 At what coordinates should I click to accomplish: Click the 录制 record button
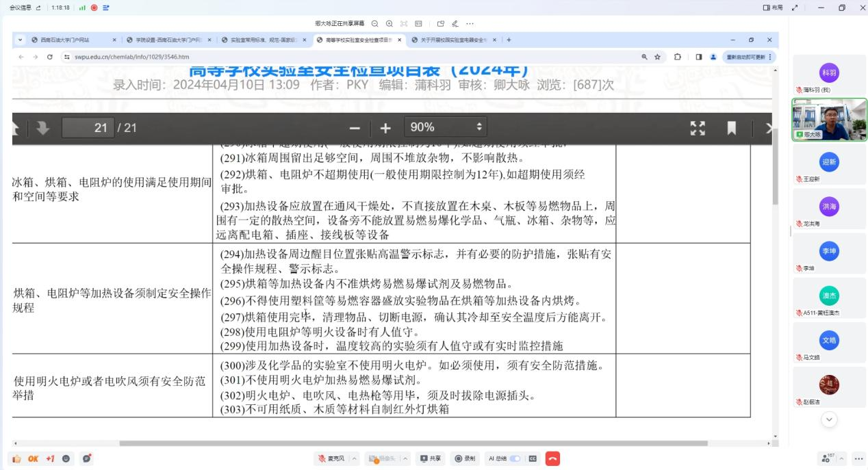465,458
